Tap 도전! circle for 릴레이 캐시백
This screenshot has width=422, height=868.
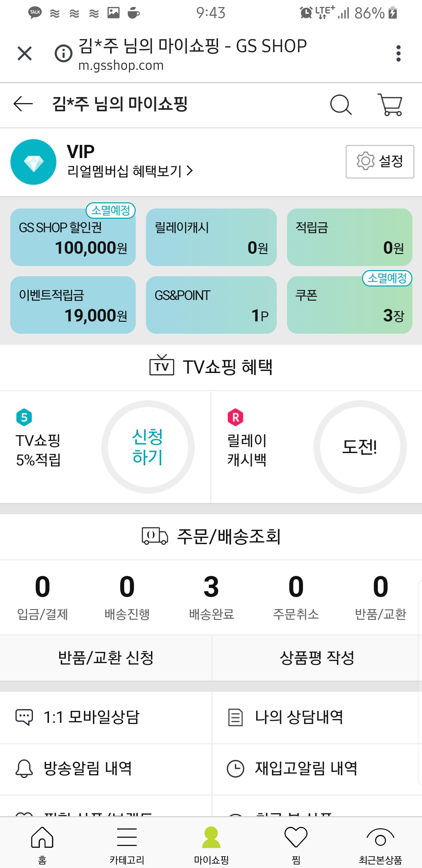coord(360,447)
